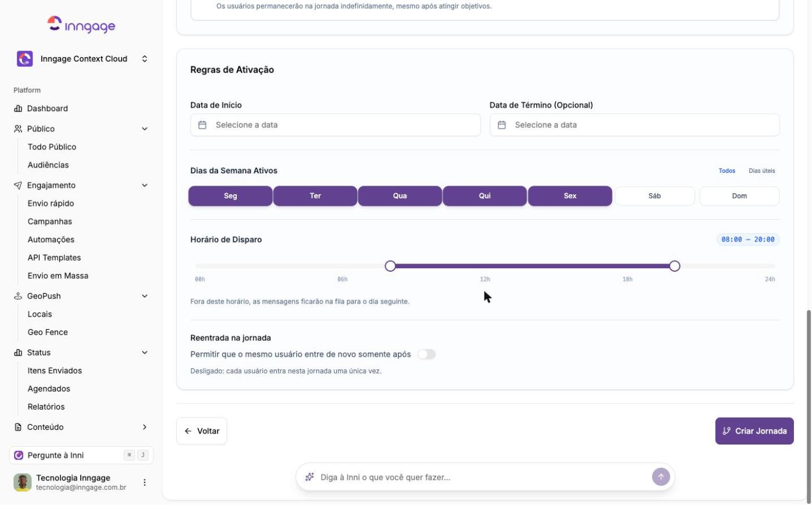Click the Inngage logo in the sidebar
The height and width of the screenshot is (505, 812).
coord(81,25)
